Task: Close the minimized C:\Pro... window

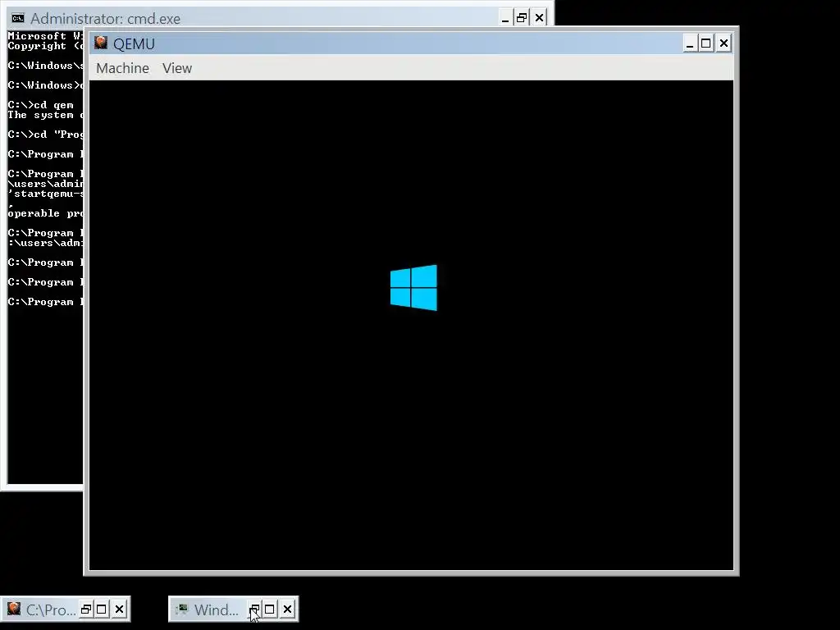Action: [x=119, y=609]
